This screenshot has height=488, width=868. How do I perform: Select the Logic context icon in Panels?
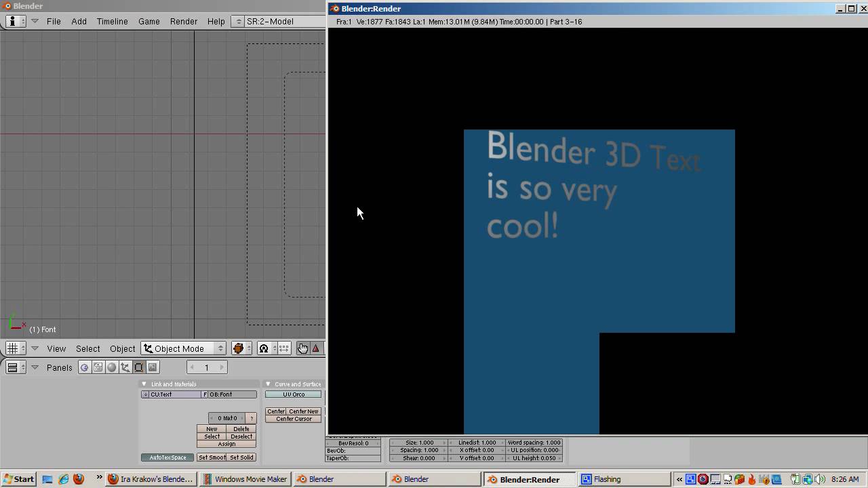click(84, 367)
